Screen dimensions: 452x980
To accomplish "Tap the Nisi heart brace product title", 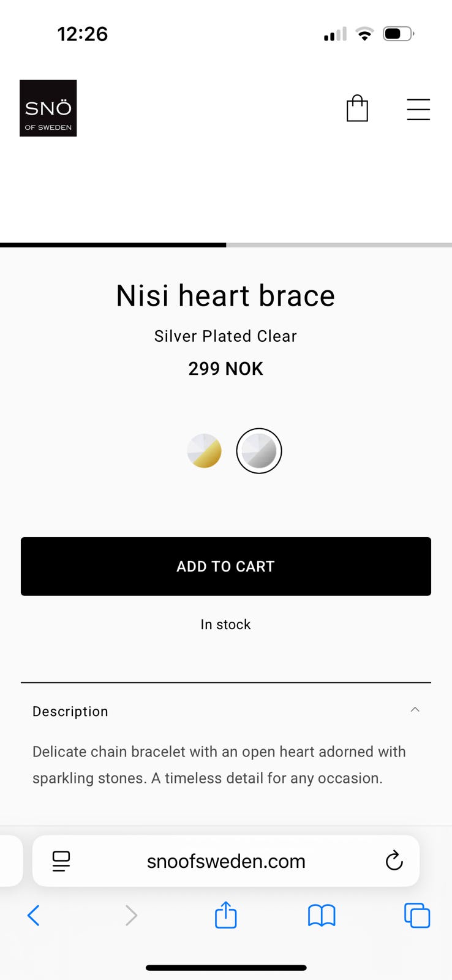I will (226, 296).
